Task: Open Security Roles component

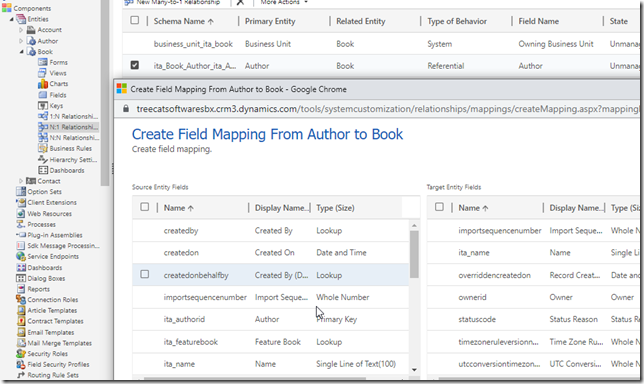Action: coord(42,354)
